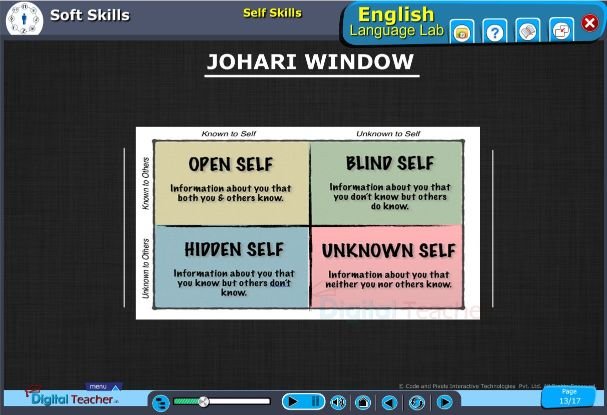Click the Open Self quadrant

tap(230, 180)
